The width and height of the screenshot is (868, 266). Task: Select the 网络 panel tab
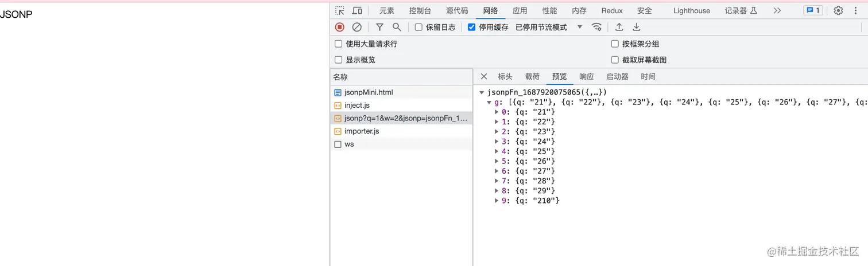click(490, 10)
